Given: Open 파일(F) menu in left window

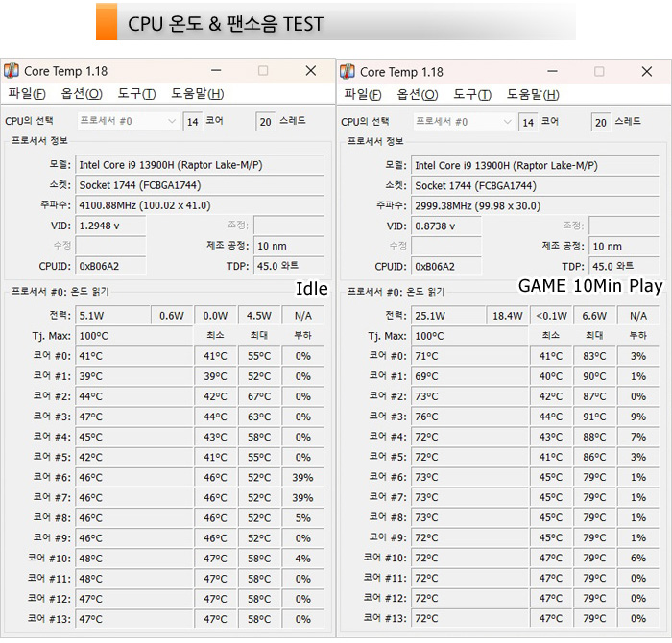Looking at the screenshot, I should coord(26,93).
